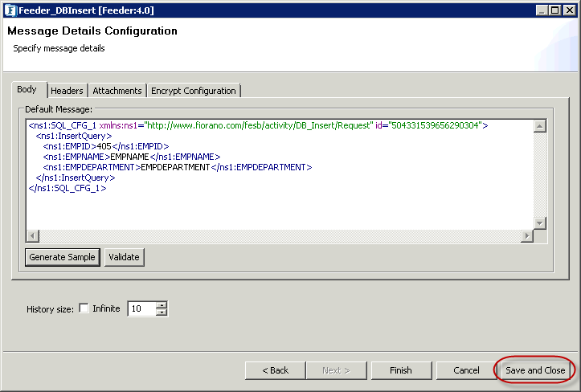
Task: Click Save and Close
Action: click(x=535, y=370)
